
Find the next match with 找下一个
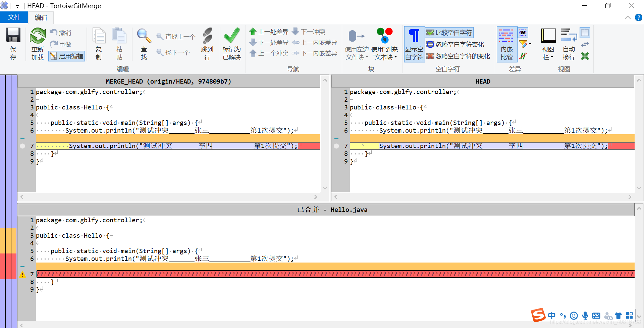click(173, 52)
